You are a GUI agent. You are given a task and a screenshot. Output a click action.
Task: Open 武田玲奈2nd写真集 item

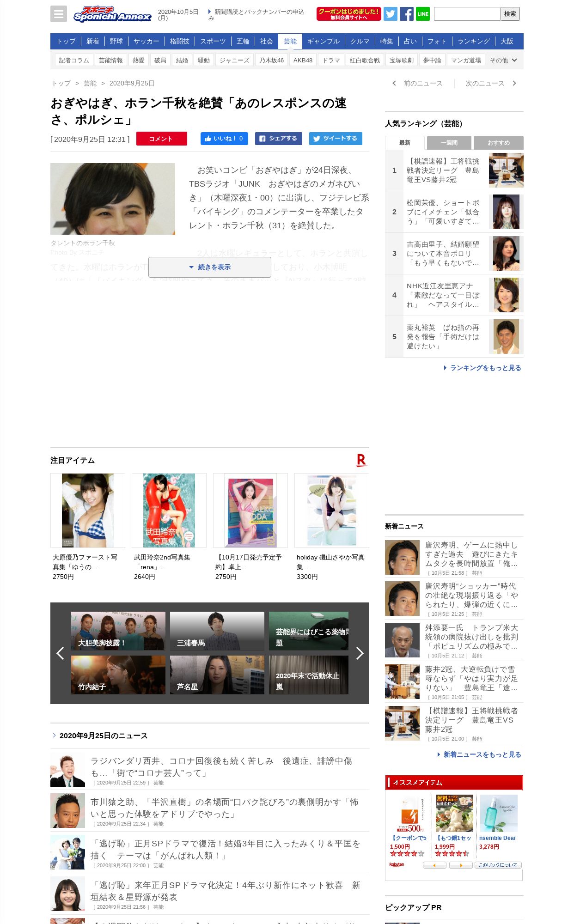(x=169, y=527)
